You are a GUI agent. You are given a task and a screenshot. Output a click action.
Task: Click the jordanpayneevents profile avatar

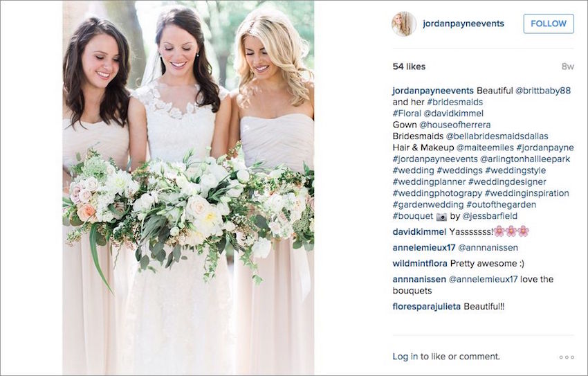tap(404, 24)
